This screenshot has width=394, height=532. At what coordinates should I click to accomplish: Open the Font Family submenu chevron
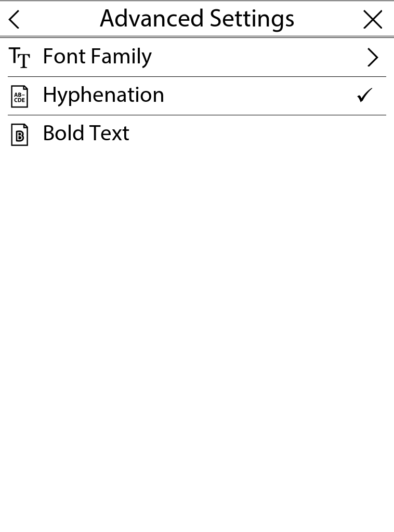click(372, 58)
